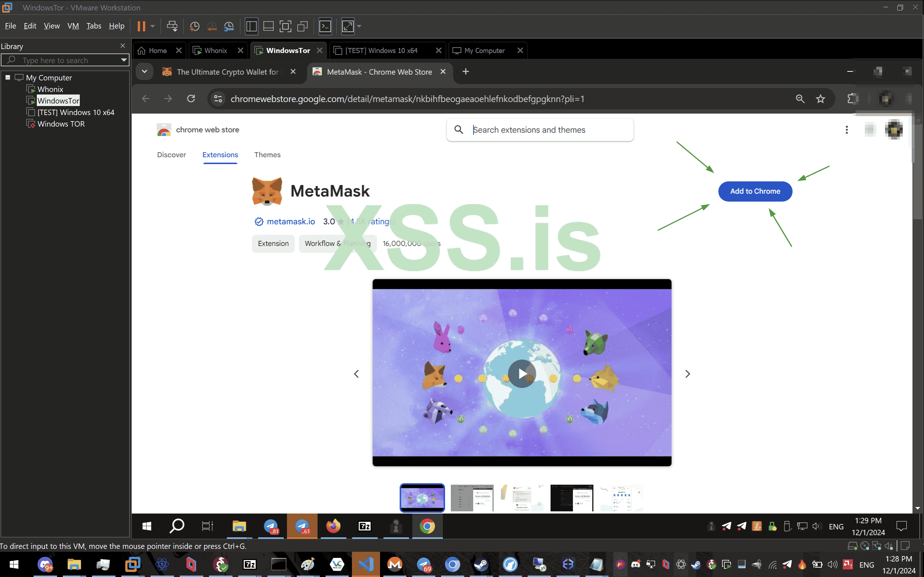Reload the Chrome page
This screenshot has height=577, width=924.
coord(191,99)
